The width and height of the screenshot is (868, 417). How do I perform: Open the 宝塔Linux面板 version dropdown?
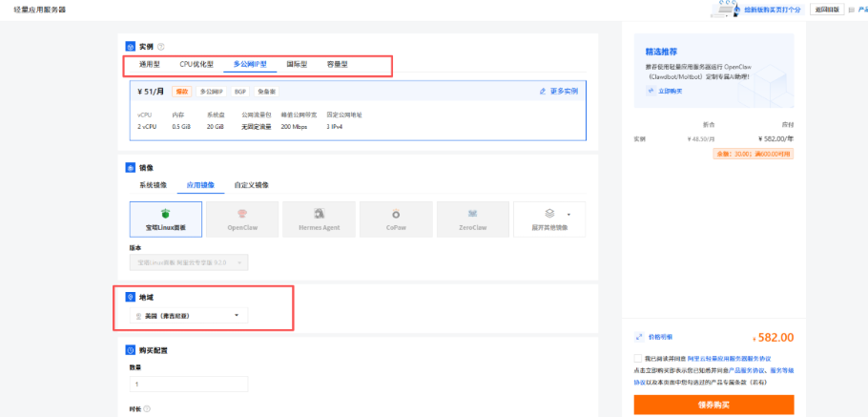click(189, 262)
